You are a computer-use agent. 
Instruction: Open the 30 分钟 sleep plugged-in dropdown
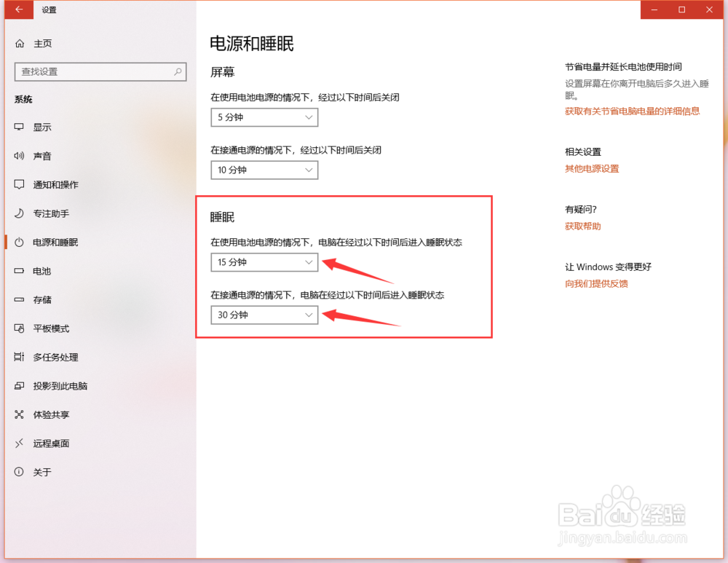[264, 315]
